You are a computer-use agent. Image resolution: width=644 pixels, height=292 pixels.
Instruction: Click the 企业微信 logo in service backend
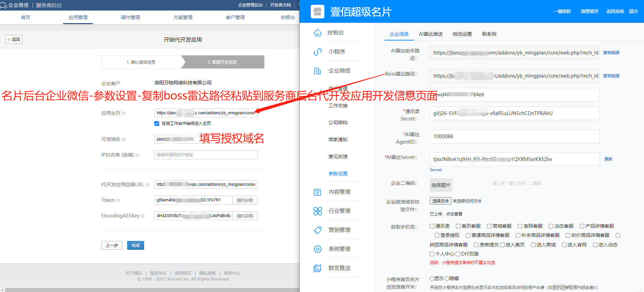[4, 5]
